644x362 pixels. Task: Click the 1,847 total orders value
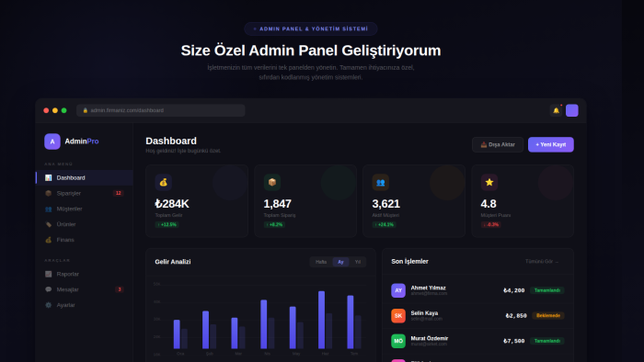[x=278, y=204]
